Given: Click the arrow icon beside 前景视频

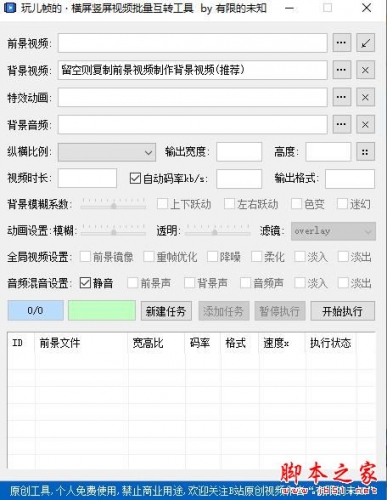Looking at the screenshot, I should tap(365, 43).
